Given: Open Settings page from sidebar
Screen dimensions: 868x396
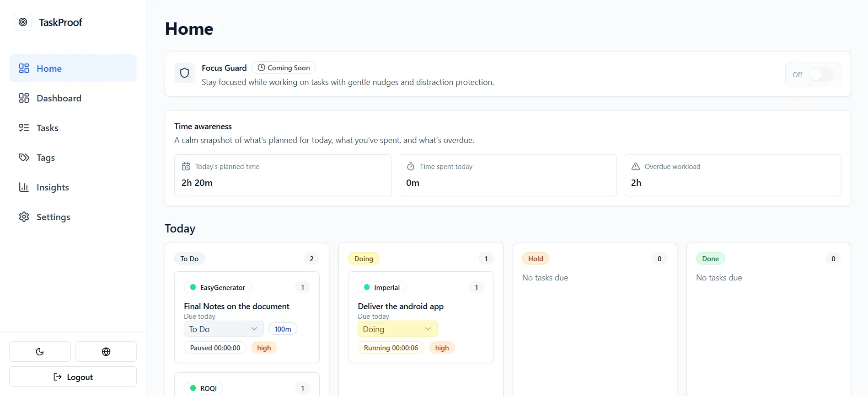Looking at the screenshot, I should tap(73, 217).
